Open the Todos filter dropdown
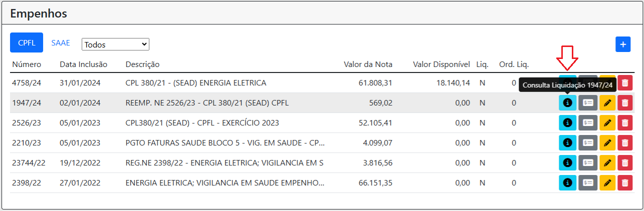Viewport: 644px width, 211px height. pyautogui.click(x=115, y=44)
